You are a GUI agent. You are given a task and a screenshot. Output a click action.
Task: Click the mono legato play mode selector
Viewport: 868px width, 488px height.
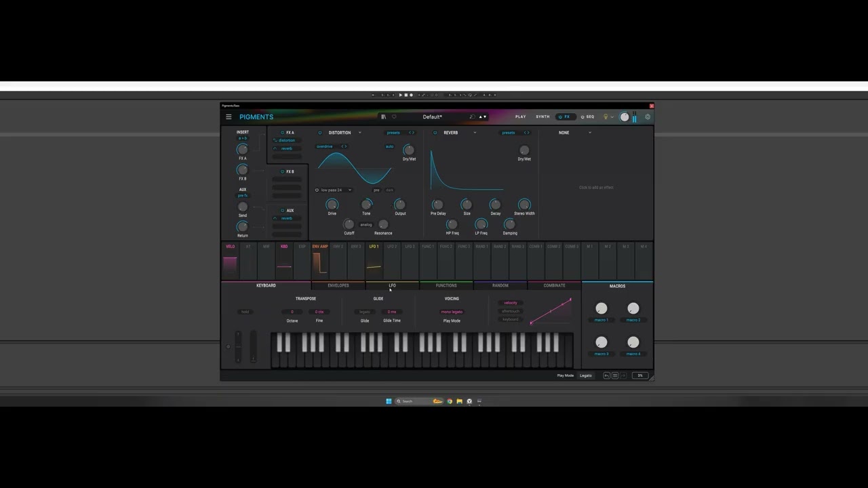pos(452,312)
